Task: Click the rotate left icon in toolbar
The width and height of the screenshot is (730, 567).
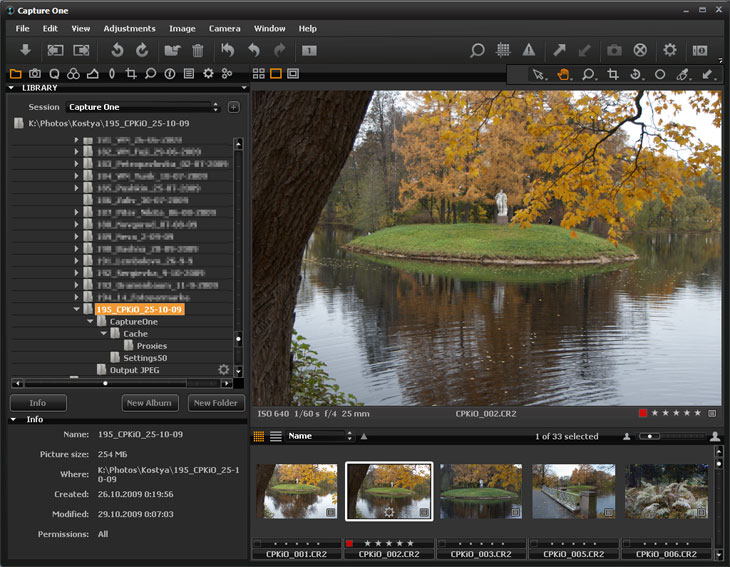Action: (x=117, y=50)
